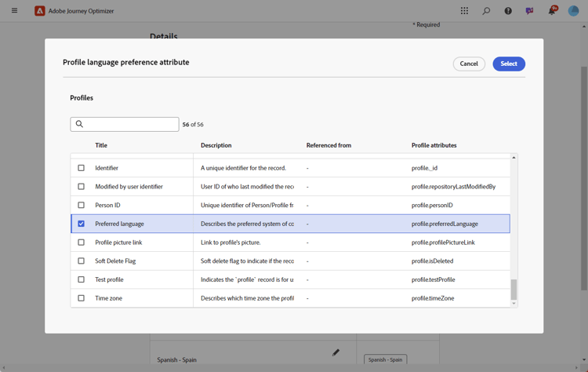Enable the Time zone checkbox
588x372 pixels.
[81, 298]
